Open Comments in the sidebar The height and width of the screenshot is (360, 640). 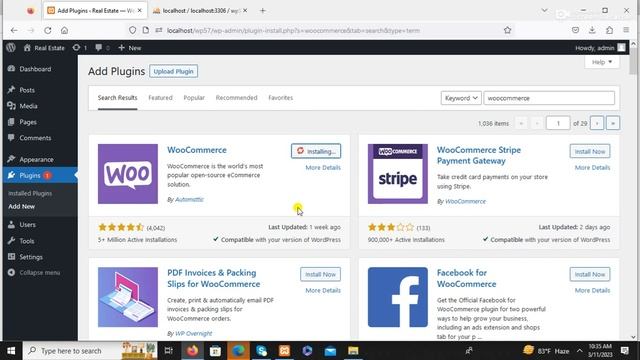coord(35,138)
